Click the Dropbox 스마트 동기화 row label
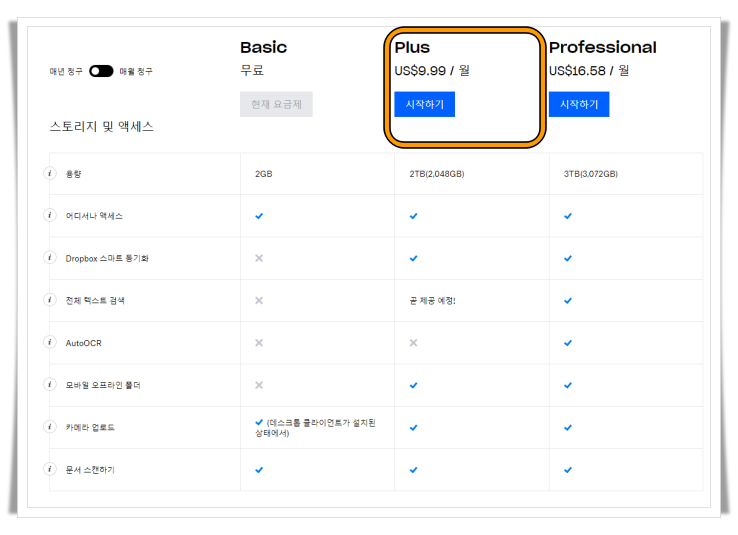The image size is (738, 535). click(107, 258)
